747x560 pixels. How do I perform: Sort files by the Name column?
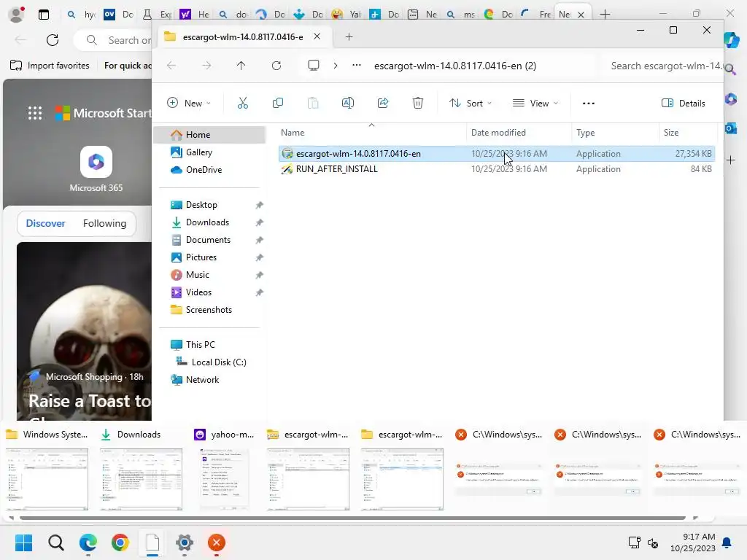coord(293,133)
